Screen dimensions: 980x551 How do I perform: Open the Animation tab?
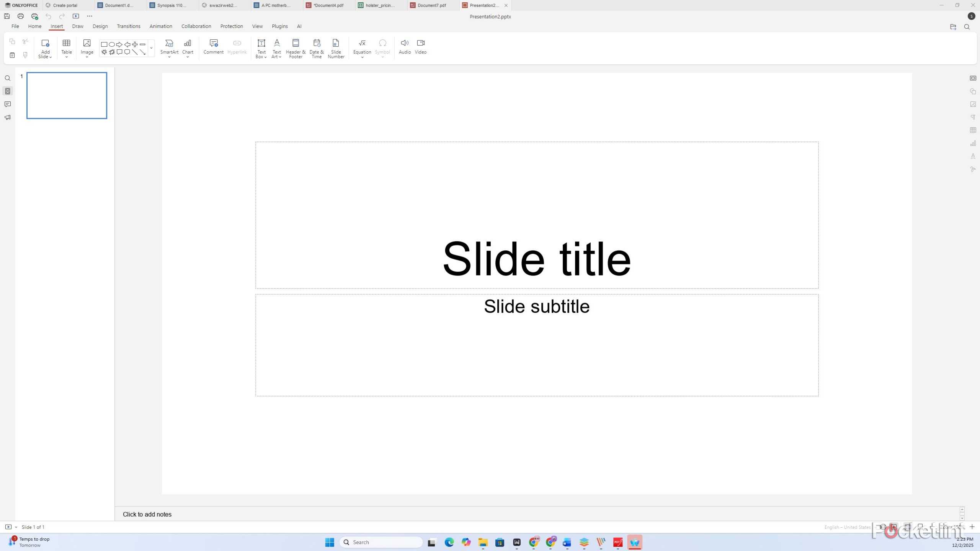[161, 26]
